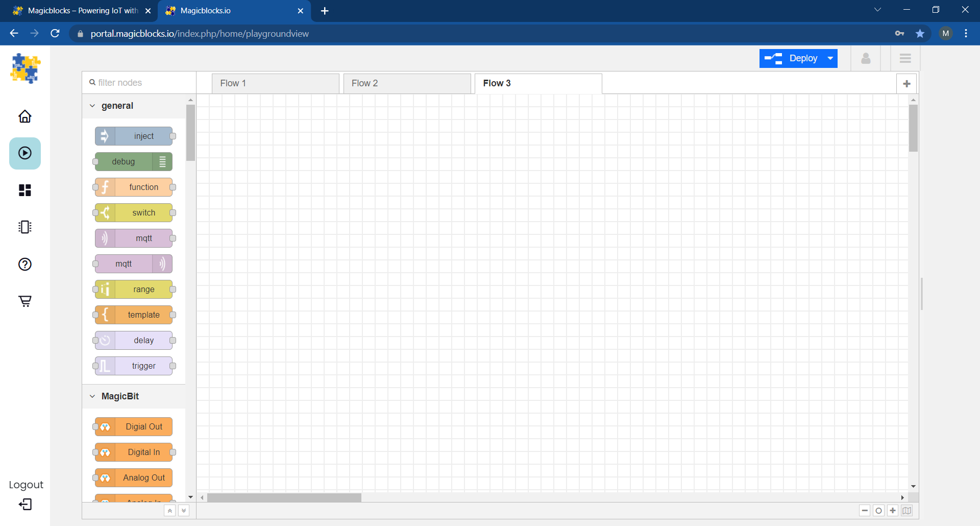The width and height of the screenshot is (980, 526).
Task: Select the Playground play icon in sidebar
Action: [25, 153]
